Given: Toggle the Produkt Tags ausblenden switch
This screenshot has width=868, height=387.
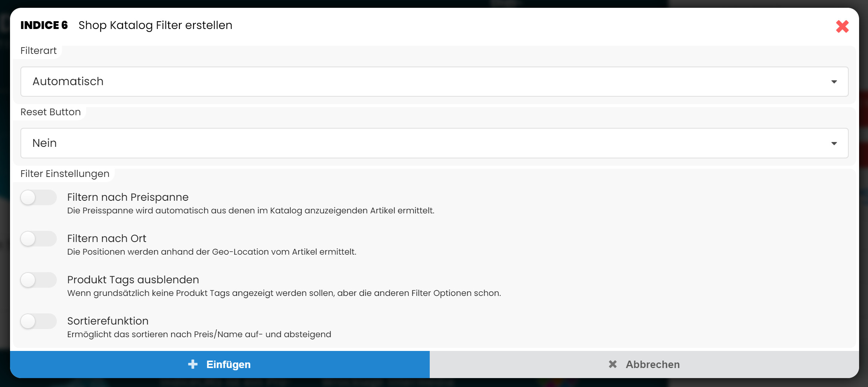Looking at the screenshot, I should tap(39, 280).
